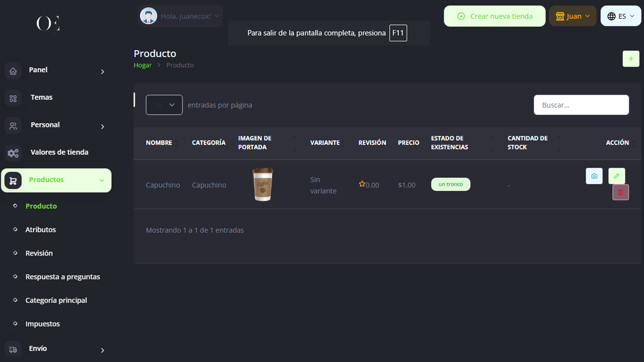The image size is (644, 362).
Task: Click the Panel home icon in sidebar
Action: point(13,71)
